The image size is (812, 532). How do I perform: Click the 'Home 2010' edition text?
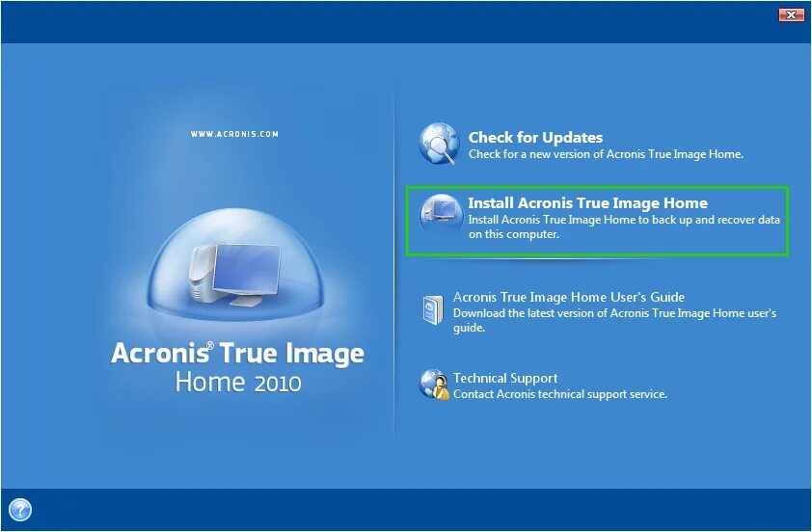(238, 383)
